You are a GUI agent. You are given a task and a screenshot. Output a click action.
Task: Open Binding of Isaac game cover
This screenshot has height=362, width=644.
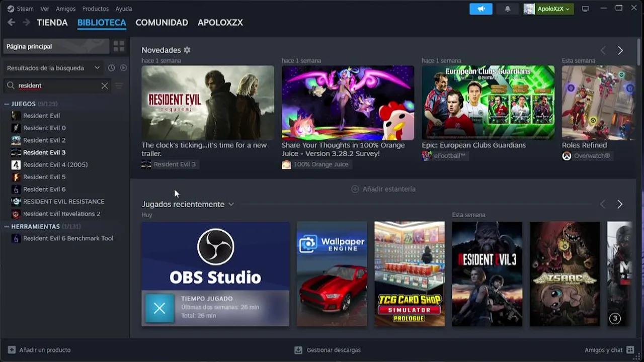tap(565, 274)
